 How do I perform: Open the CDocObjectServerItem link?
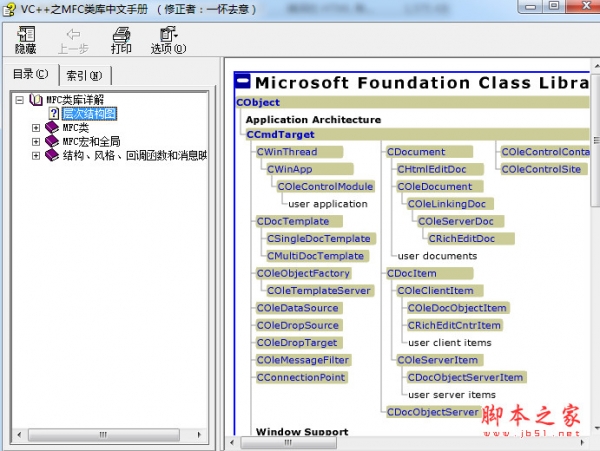coord(465,378)
